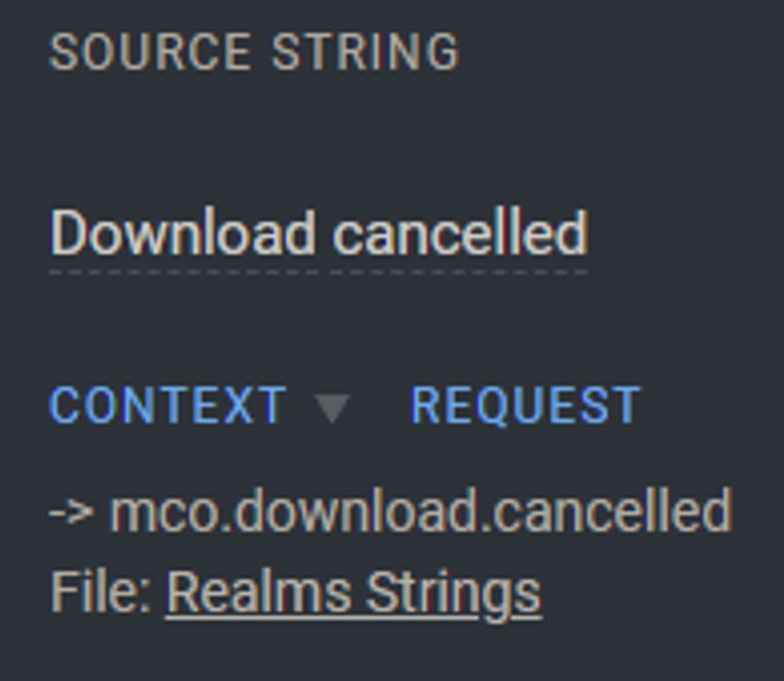Click the SOURCE STRING heading
The width and height of the screenshot is (784, 681).
coord(253,52)
